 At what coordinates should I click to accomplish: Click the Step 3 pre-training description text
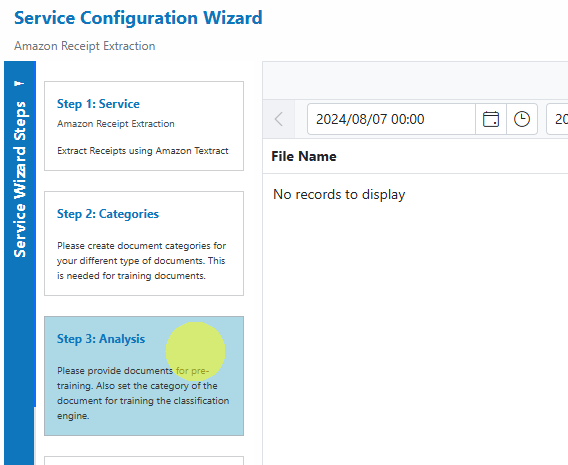(143, 393)
